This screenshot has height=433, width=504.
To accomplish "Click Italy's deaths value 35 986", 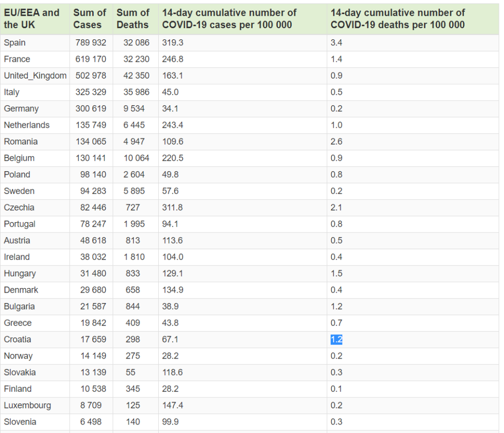I will click(136, 92).
